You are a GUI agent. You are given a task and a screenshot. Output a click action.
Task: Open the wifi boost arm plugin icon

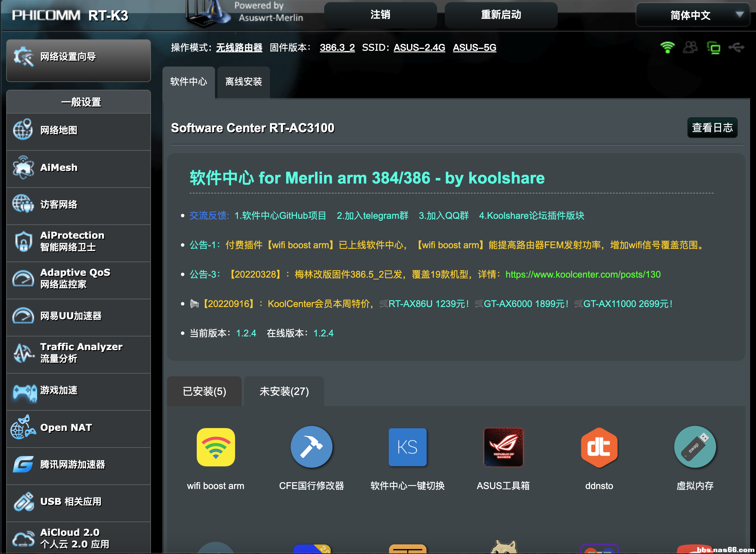[x=216, y=447]
